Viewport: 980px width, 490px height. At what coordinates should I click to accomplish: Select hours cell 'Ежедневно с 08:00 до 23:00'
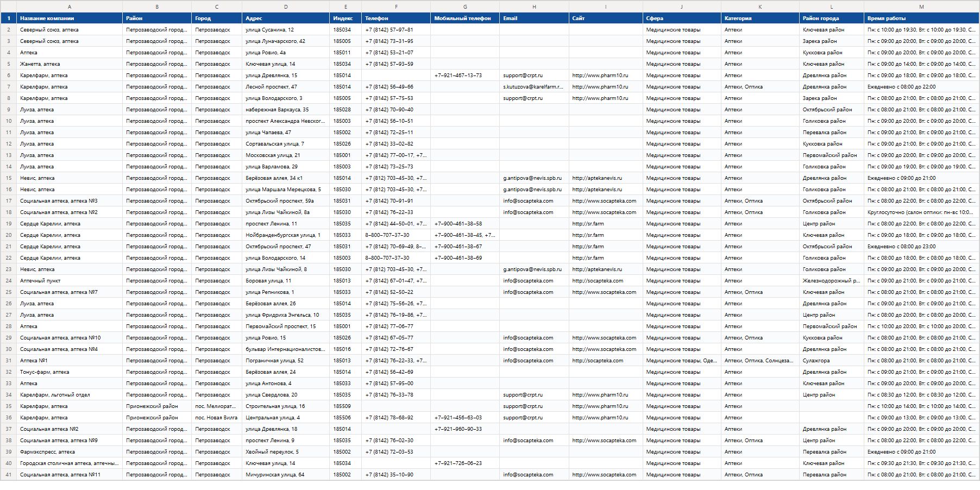(921, 247)
